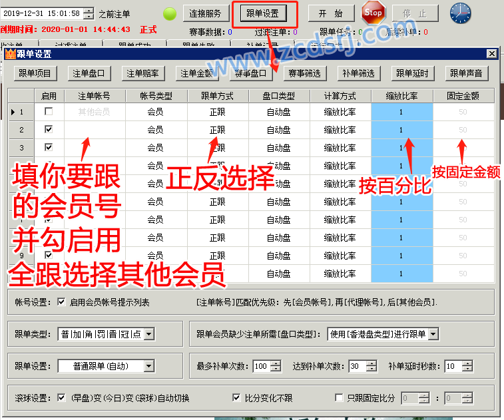
Task: Click the 补单延时秒数 spinner arrows
Action: tap(467, 366)
